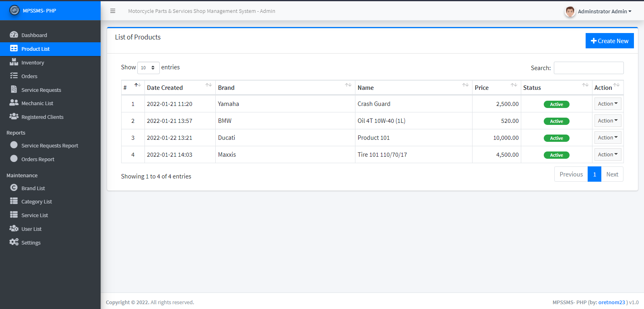Click the 'Crash Guard' name cell

point(414,104)
